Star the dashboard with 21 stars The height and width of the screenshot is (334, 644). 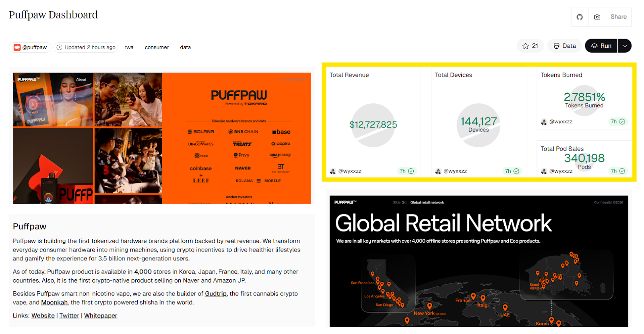[x=530, y=46]
